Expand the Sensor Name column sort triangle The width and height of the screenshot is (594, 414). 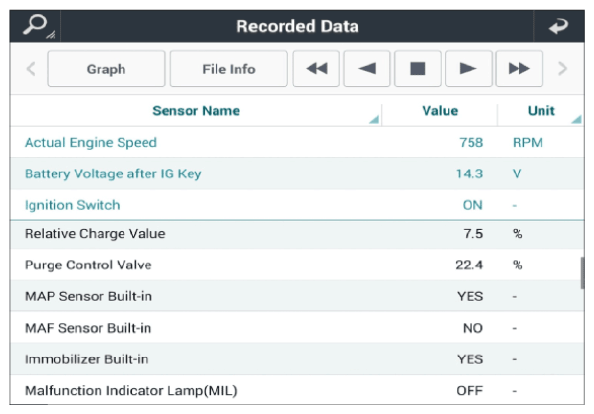click(x=374, y=119)
